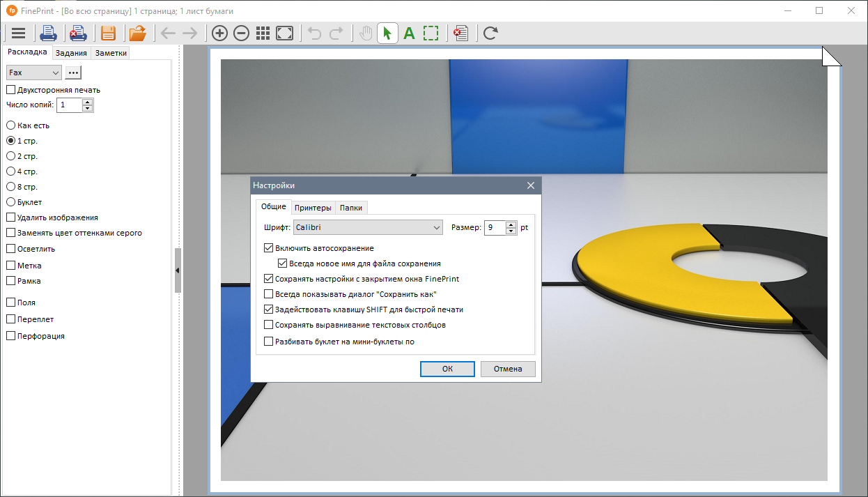The width and height of the screenshot is (868, 497).
Task: Click the Redo arrow icon
Action: 336,33
